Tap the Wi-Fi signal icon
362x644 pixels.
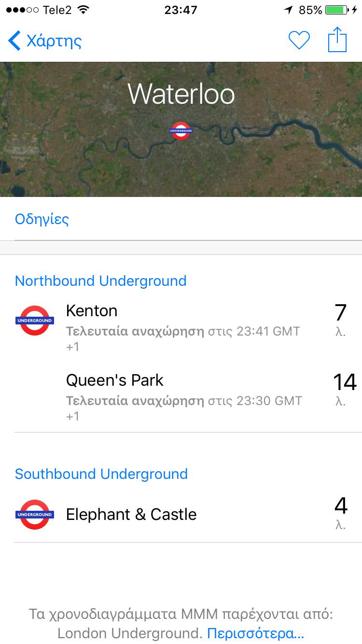tap(84, 10)
